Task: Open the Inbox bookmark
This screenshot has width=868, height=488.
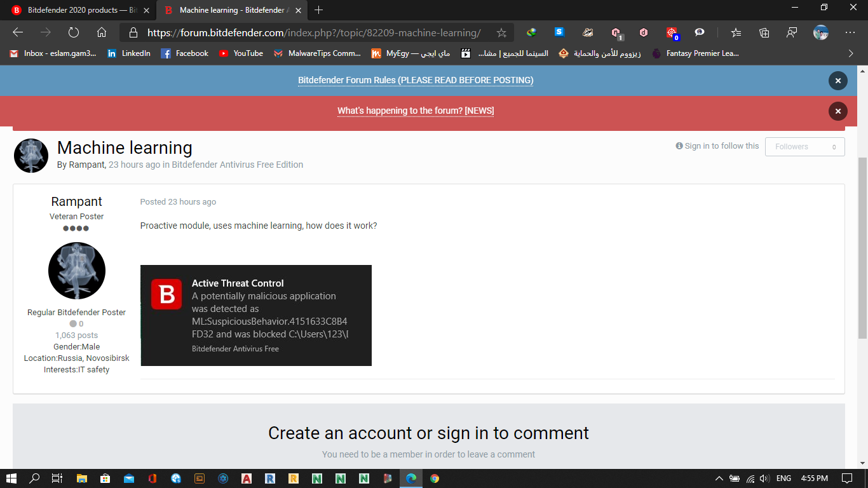Action: point(53,53)
